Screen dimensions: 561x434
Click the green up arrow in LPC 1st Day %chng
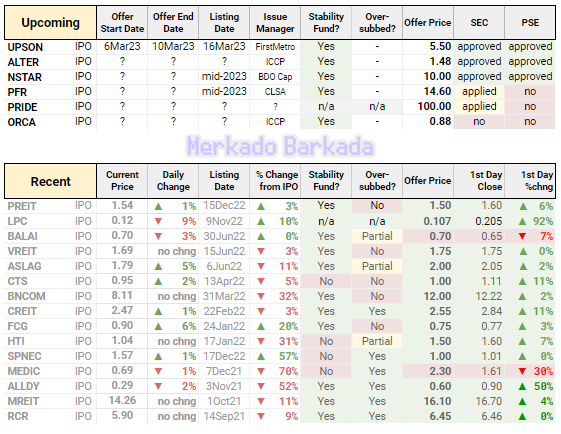[522, 221]
